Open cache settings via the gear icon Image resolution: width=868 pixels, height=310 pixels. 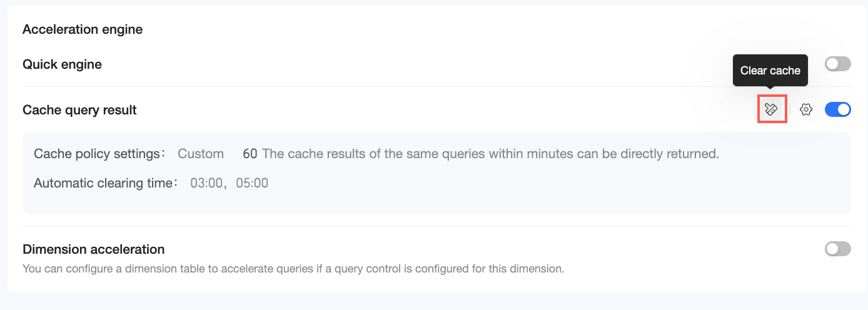(x=806, y=110)
